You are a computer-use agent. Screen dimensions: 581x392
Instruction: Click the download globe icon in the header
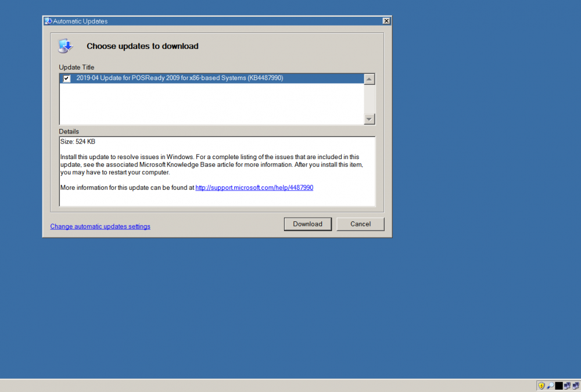click(x=66, y=46)
